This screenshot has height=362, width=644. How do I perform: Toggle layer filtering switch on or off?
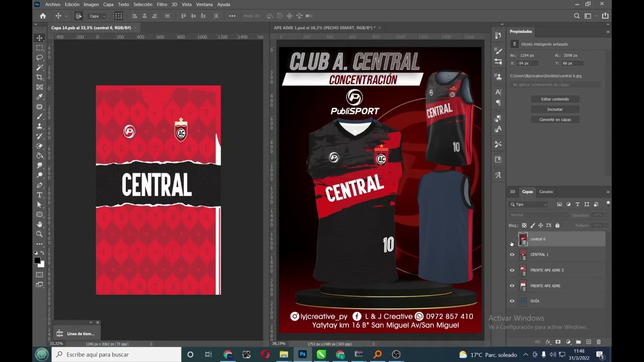(608, 204)
